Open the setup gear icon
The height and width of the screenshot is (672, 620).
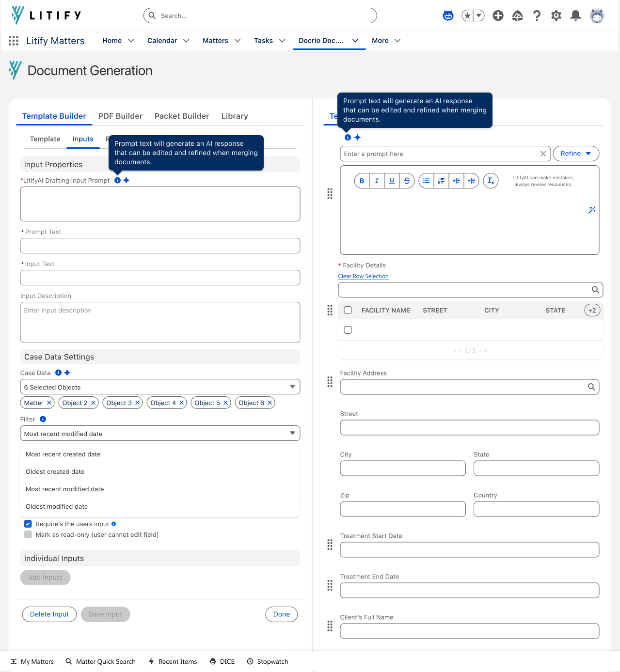pos(556,16)
